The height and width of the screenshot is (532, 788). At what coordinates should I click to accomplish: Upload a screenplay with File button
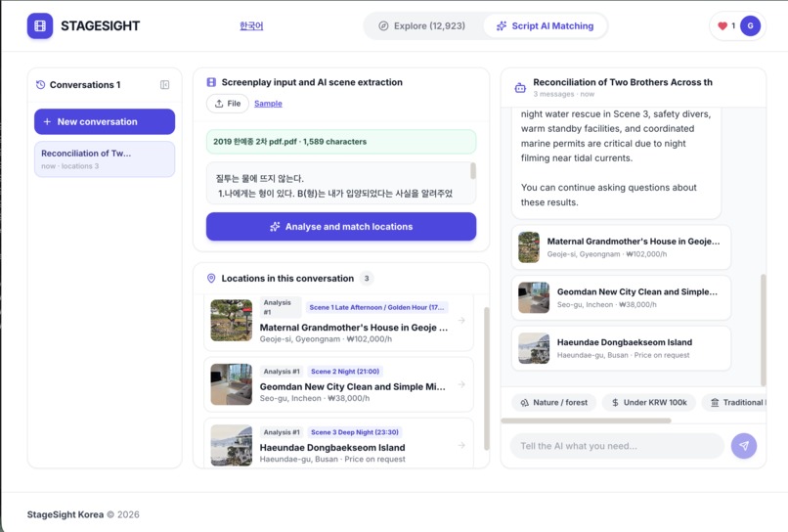click(228, 104)
